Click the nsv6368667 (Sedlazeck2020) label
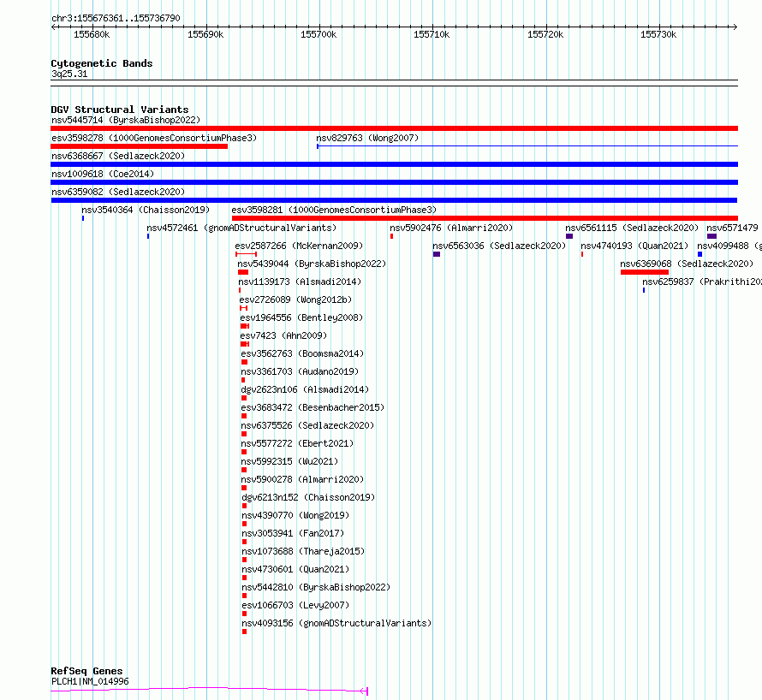 tap(118, 156)
